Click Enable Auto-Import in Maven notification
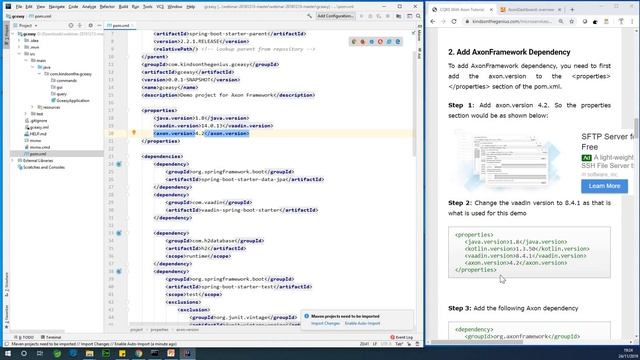640x360 pixels. [362, 323]
